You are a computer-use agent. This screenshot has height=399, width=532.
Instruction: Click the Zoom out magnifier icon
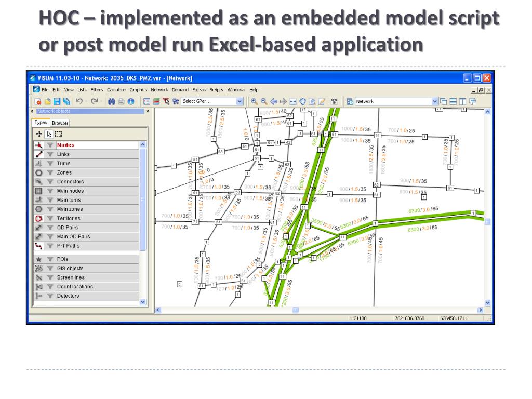263,101
